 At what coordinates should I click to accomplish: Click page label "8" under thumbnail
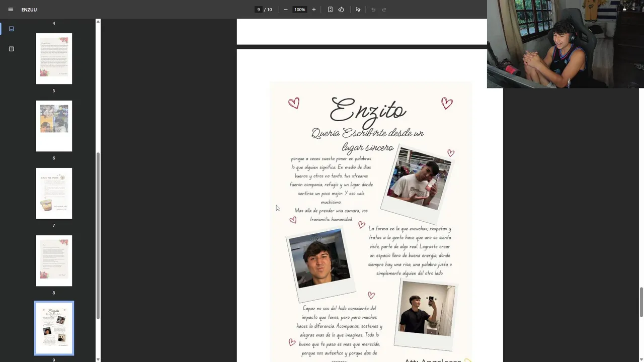pyautogui.click(x=54, y=293)
